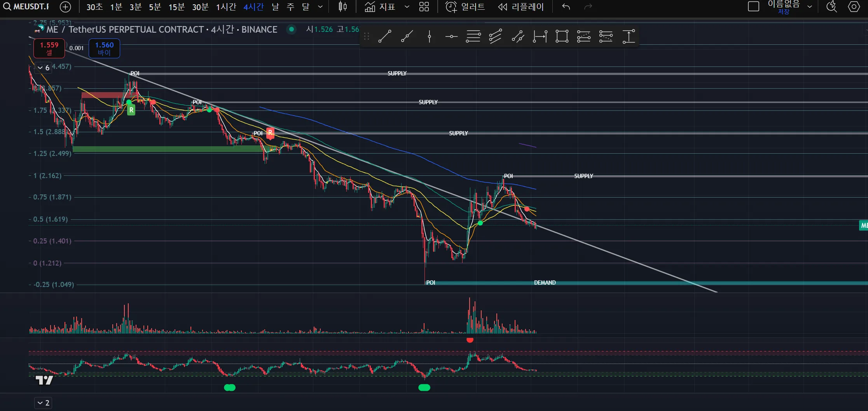Click the green R marker on chart
The height and width of the screenshot is (411, 868).
(131, 110)
